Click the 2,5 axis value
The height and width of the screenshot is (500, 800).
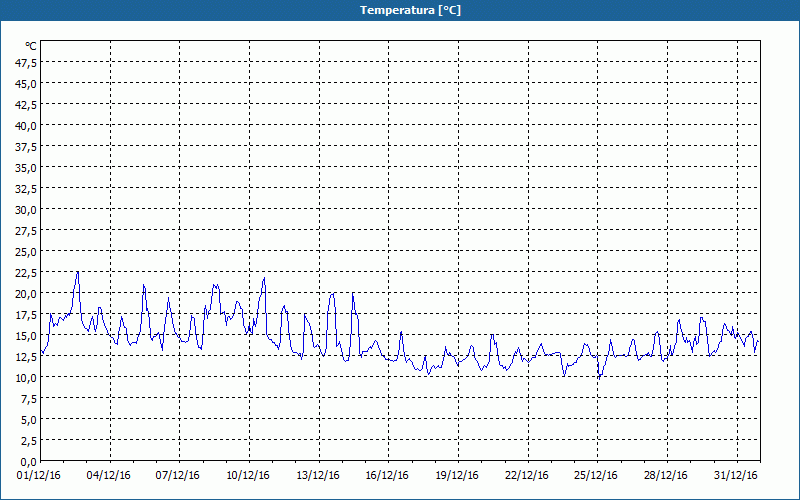click(29, 441)
